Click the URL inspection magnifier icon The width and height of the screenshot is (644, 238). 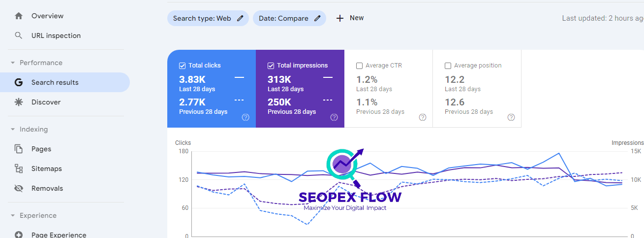tap(19, 35)
